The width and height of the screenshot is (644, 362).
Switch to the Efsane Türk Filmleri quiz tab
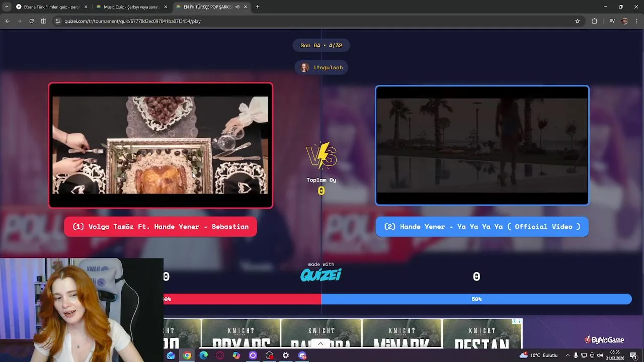51,7
